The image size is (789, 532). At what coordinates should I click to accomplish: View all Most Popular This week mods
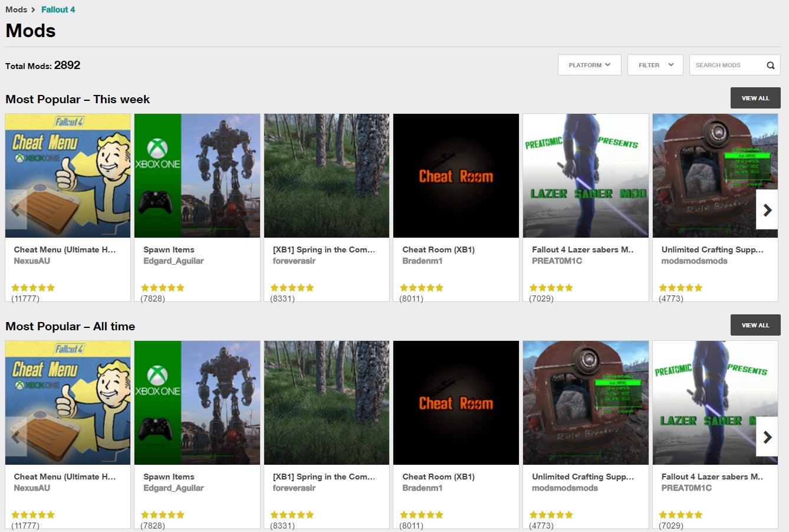point(755,98)
